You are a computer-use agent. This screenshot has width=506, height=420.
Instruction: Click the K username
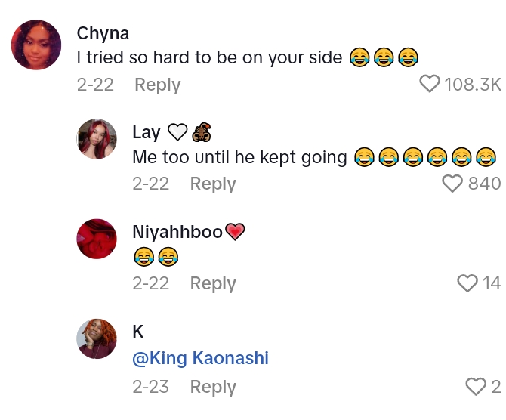click(137, 332)
